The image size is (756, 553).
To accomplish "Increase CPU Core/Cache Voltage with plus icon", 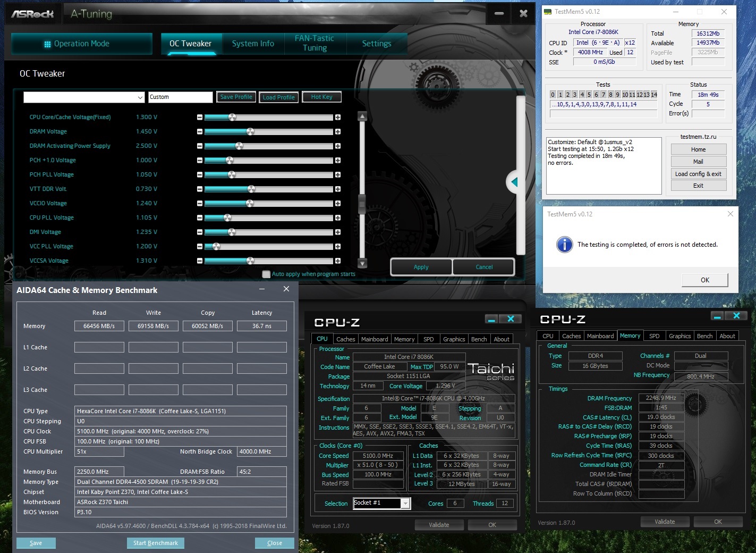I will [338, 117].
